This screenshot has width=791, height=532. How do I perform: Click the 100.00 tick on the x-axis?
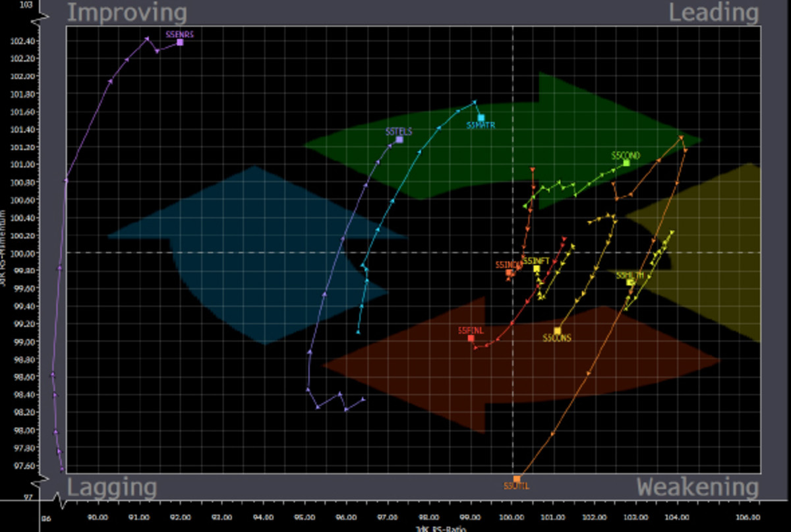pyautogui.click(x=512, y=517)
